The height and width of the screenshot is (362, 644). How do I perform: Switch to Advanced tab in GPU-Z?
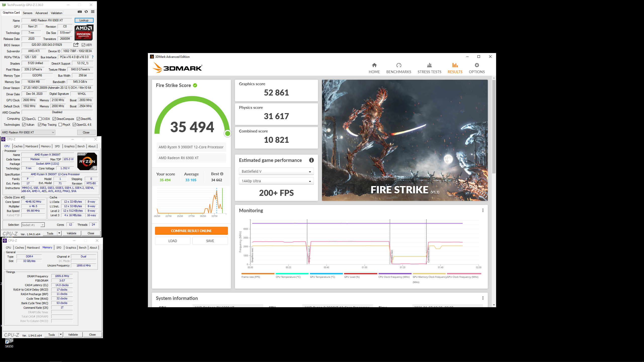pos(42,13)
